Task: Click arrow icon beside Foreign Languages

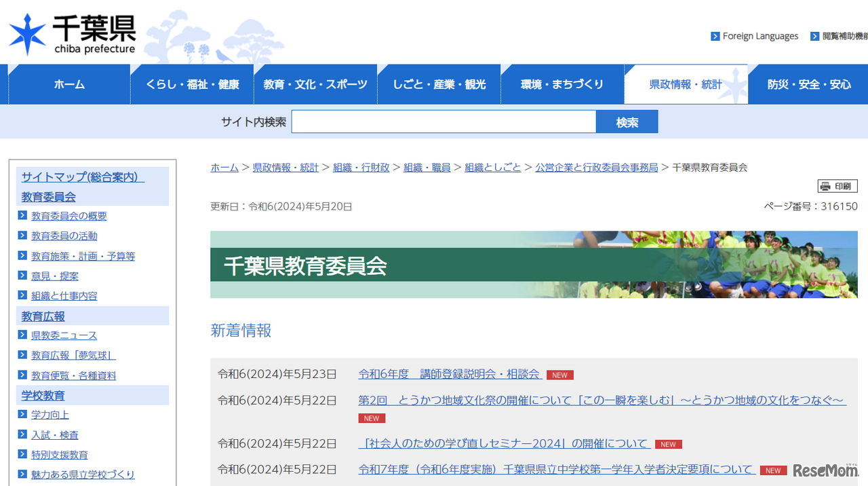Action: (x=715, y=36)
